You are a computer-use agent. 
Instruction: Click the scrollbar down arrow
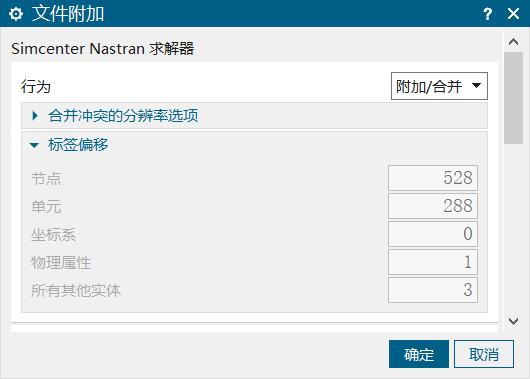pos(513,321)
